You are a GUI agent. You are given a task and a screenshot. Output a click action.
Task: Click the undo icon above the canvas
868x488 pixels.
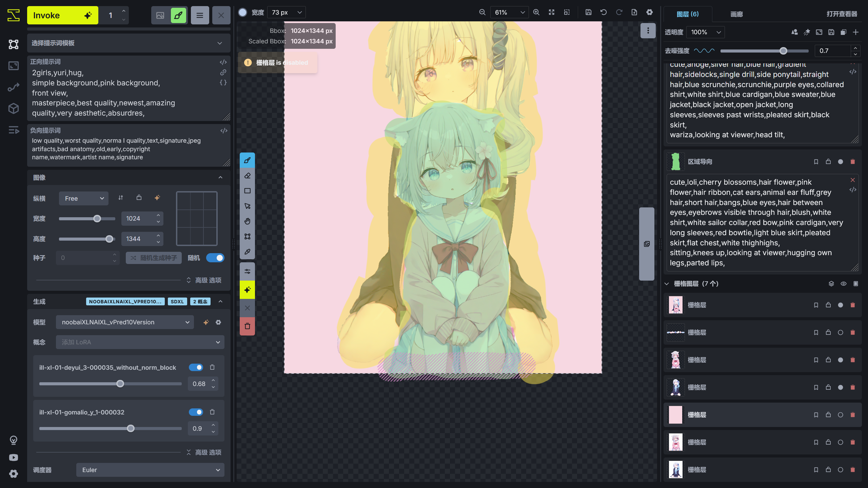603,12
